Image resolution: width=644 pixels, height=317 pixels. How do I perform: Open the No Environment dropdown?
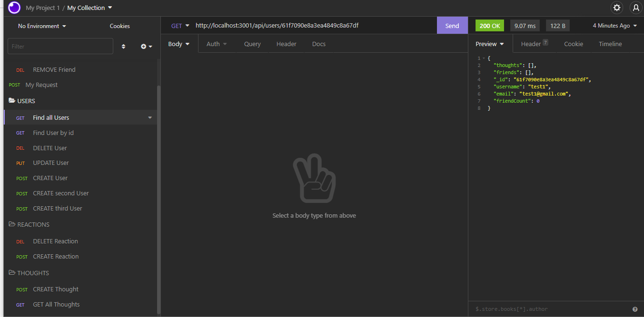[x=42, y=26]
